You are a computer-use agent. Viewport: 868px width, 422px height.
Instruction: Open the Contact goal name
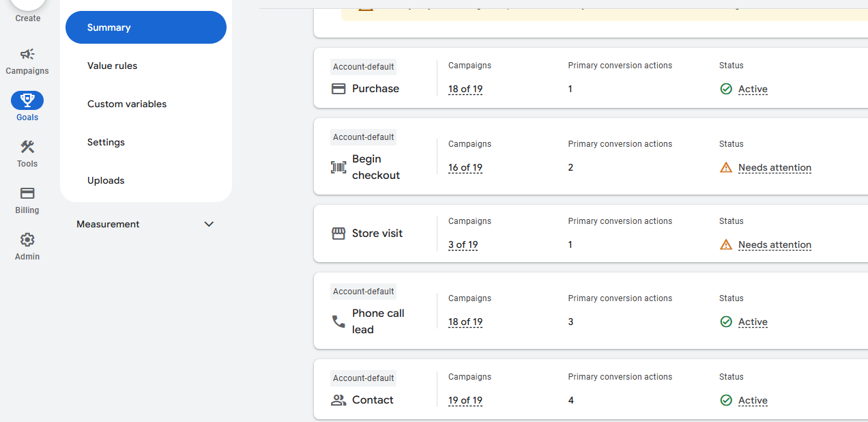pyautogui.click(x=373, y=400)
